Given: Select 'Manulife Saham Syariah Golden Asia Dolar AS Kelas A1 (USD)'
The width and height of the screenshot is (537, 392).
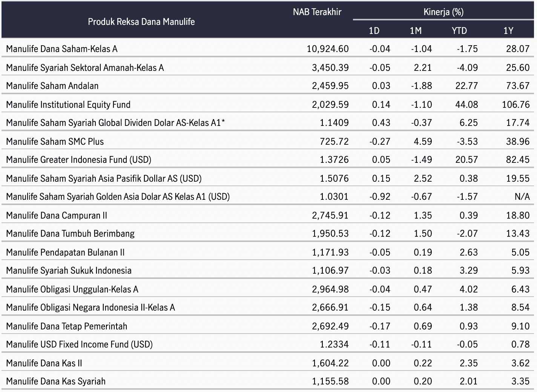Looking at the screenshot, I should click(x=118, y=196).
